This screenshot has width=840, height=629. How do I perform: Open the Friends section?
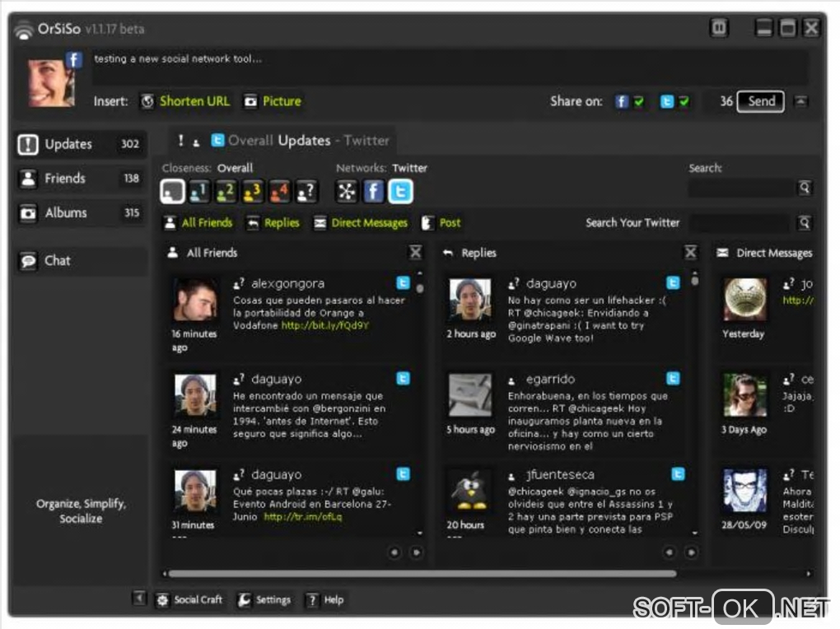click(x=81, y=179)
